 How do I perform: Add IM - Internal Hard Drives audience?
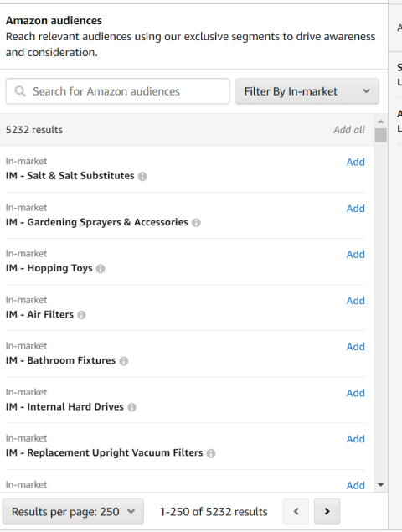click(356, 393)
